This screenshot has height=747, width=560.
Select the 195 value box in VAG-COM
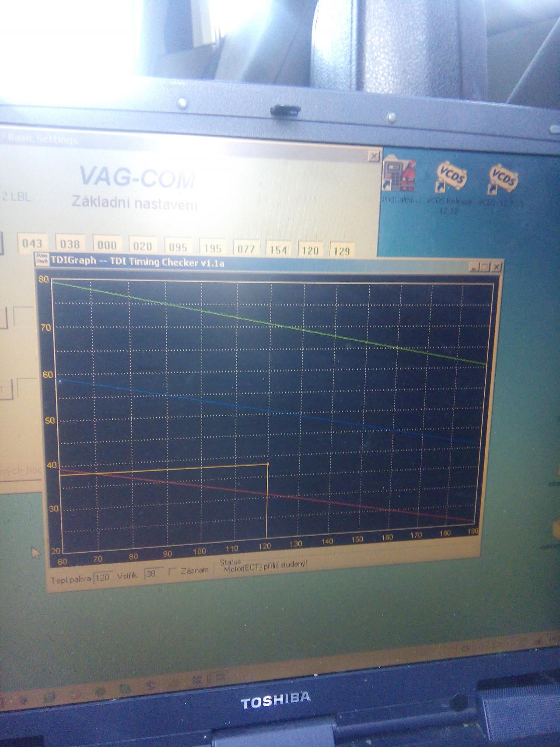(213, 248)
